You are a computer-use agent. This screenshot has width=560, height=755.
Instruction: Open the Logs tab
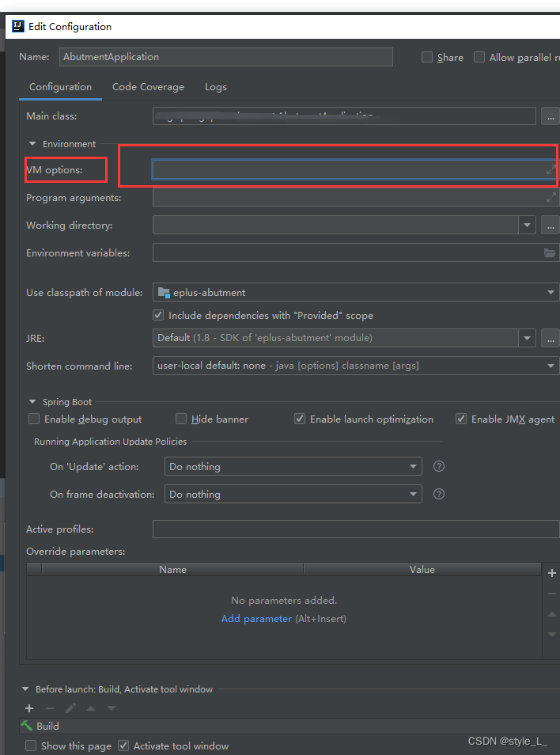pyautogui.click(x=215, y=87)
